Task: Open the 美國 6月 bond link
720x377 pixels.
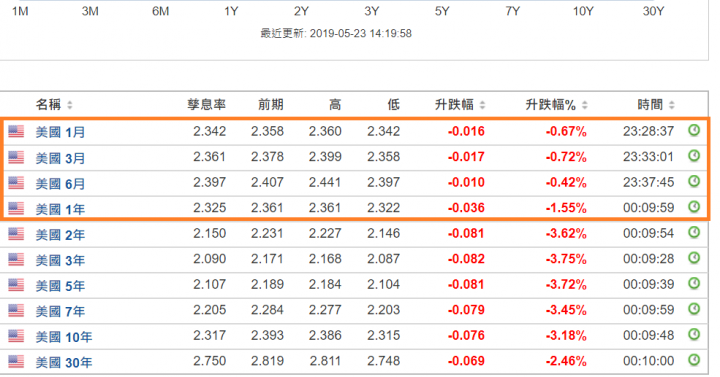Action: (x=60, y=184)
